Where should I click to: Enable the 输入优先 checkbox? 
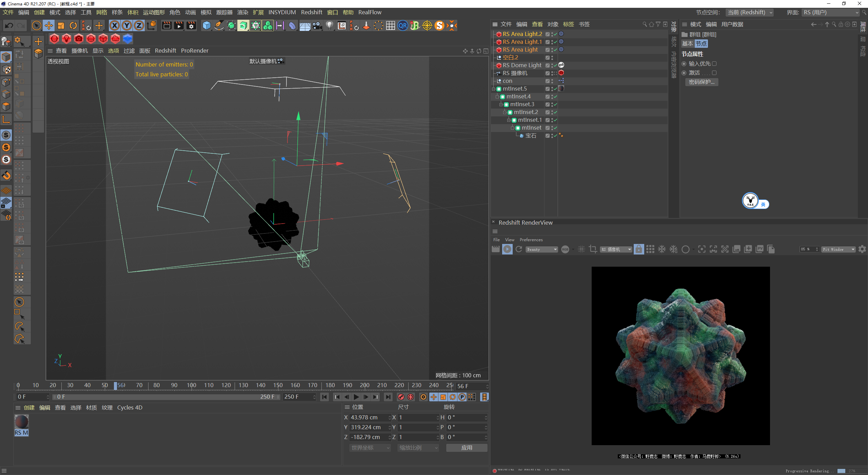click(714, 64)
